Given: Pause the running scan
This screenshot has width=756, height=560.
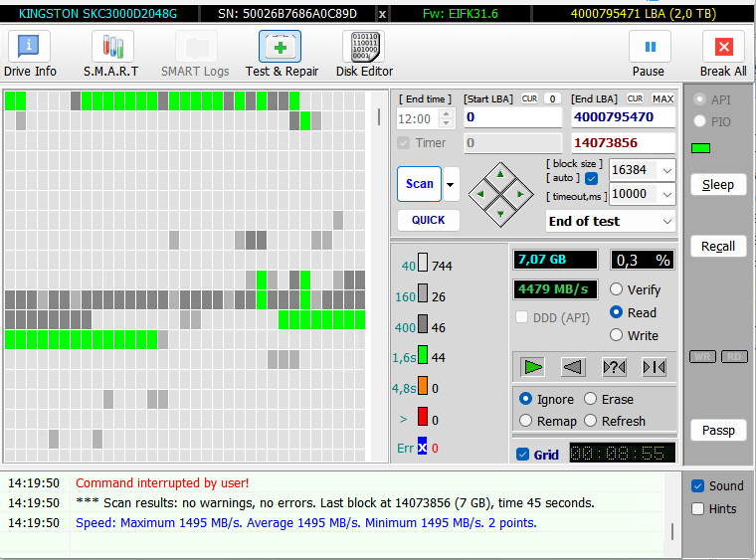Looking at the screenshot, I should tap(649, 54).
